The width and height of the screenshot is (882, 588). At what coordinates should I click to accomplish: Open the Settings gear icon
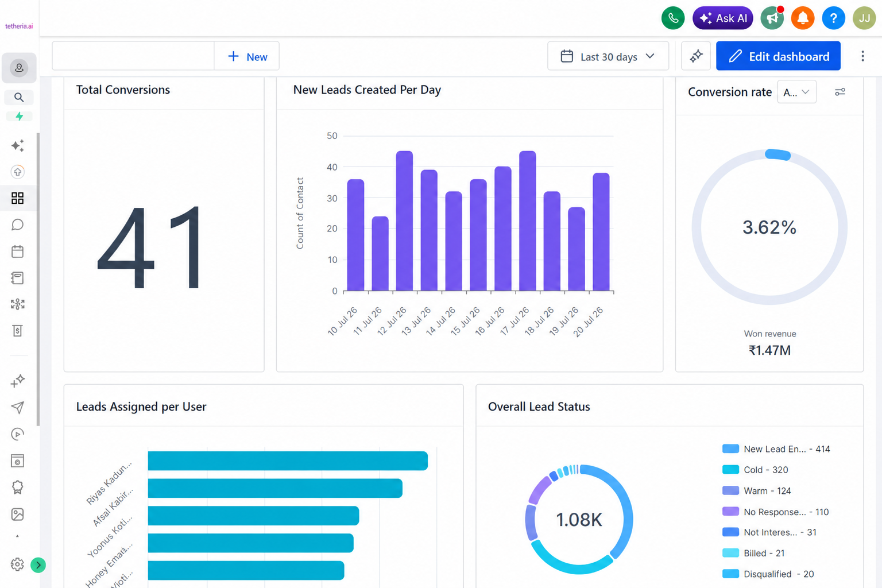pyautogui.click(x=17, y=564)
